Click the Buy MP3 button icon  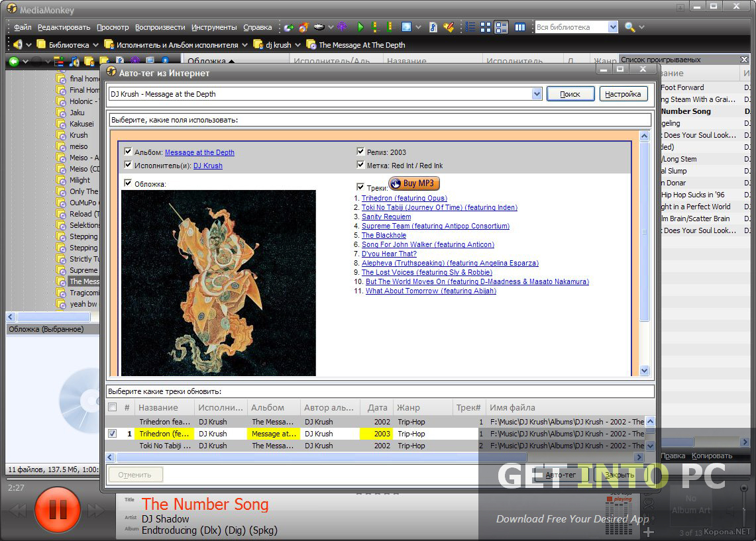(414, 183)
